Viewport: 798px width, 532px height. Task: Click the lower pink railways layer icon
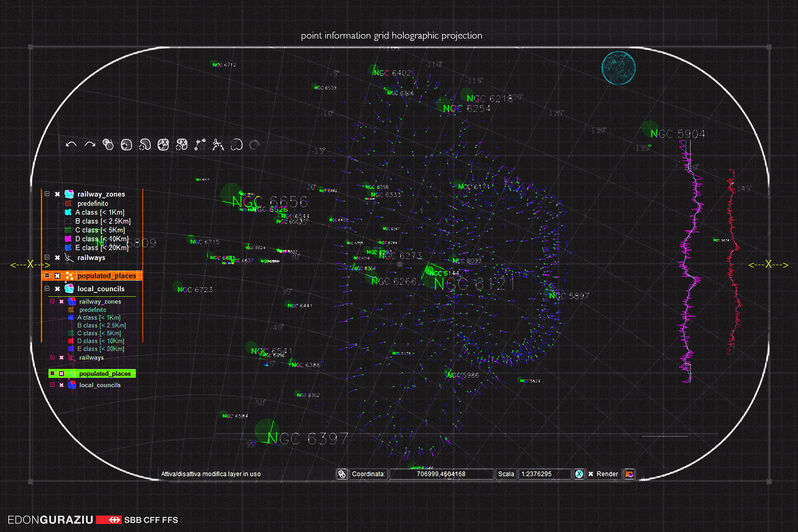click(71, 357)
